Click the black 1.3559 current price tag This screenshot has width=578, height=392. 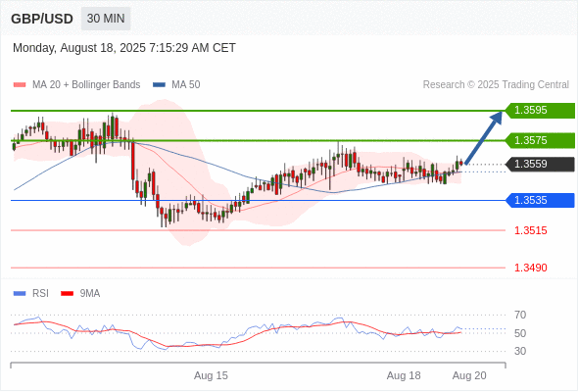click(x=540, y=164)
